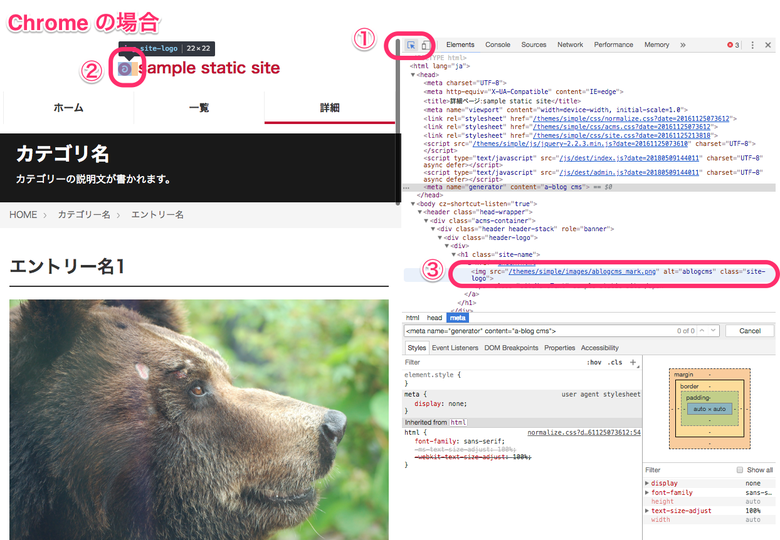Toggle the .cls class editor
The height and width of the screenshot is (540, 780).
[615, 362]
